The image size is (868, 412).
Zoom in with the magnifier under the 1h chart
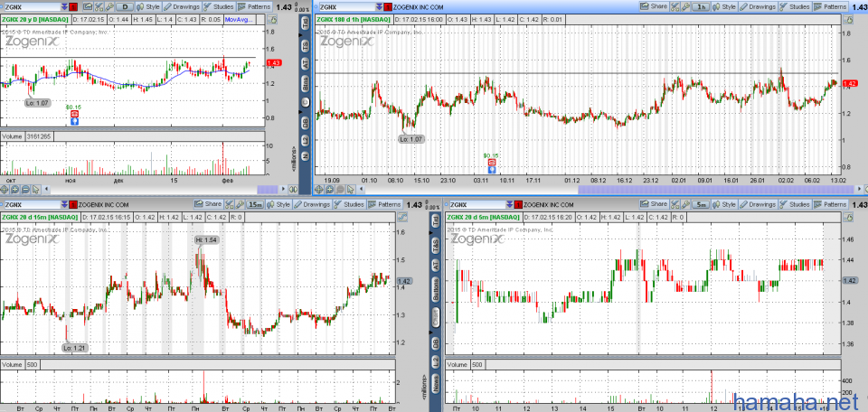329,190
